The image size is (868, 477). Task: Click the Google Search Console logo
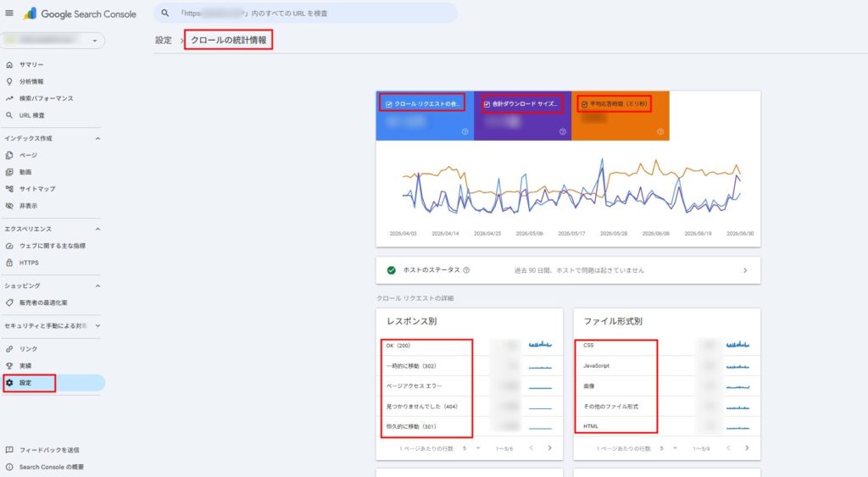coord(79,14)
